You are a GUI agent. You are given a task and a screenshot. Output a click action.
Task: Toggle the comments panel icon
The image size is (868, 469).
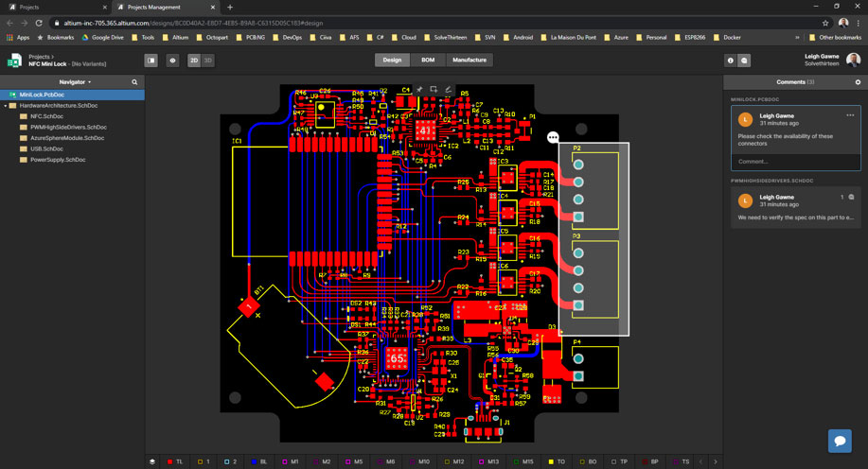(x=744, y=61)
